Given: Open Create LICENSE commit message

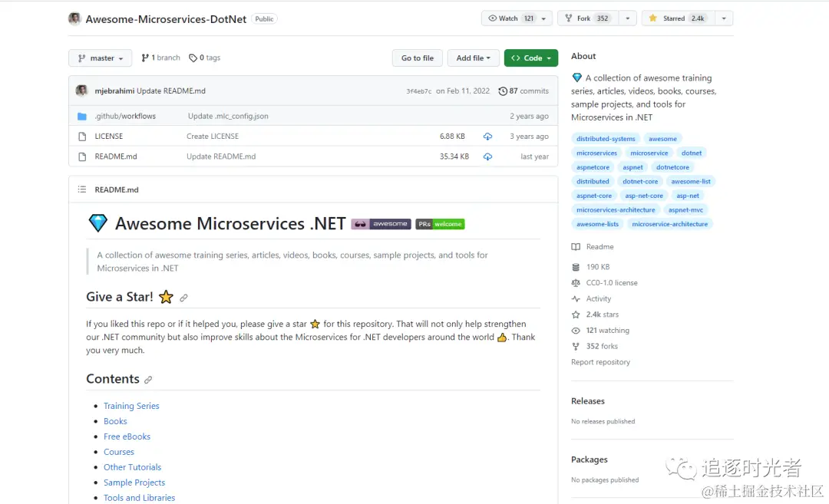Looking at the screenshot, I should point(213,137).
